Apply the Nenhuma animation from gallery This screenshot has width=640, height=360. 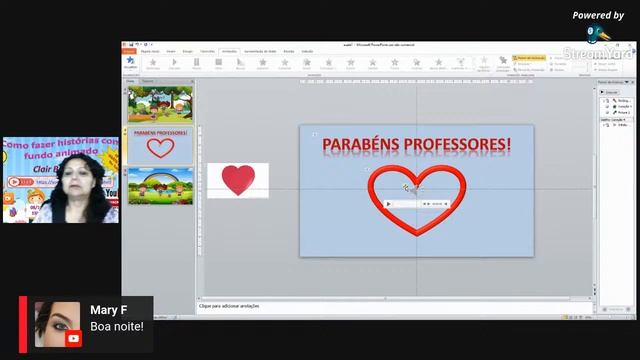pos(153,64)
